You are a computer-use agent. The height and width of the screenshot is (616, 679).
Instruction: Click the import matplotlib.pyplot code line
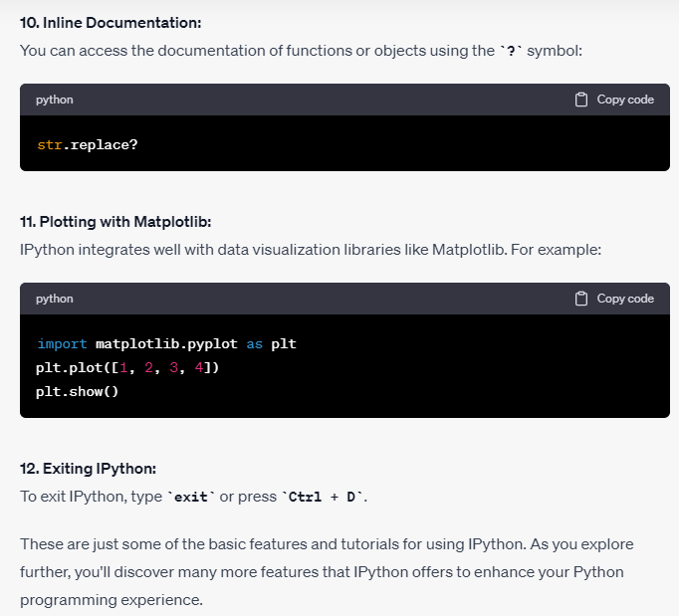166,344
